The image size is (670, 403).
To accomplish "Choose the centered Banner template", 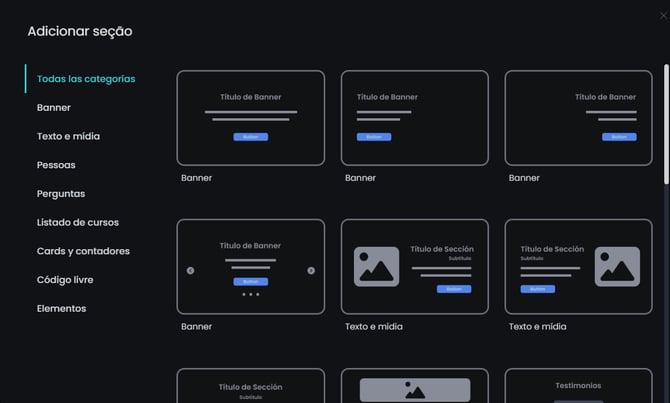I will click(x=251, y=118).
